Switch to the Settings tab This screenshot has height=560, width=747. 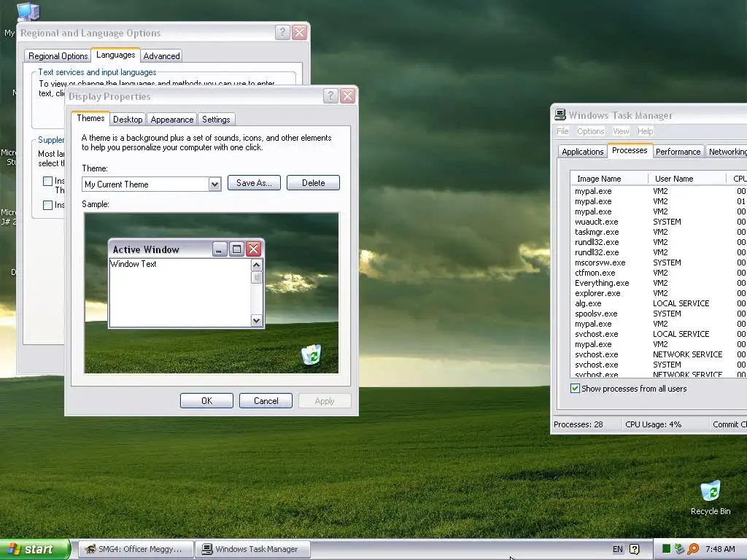216,119
